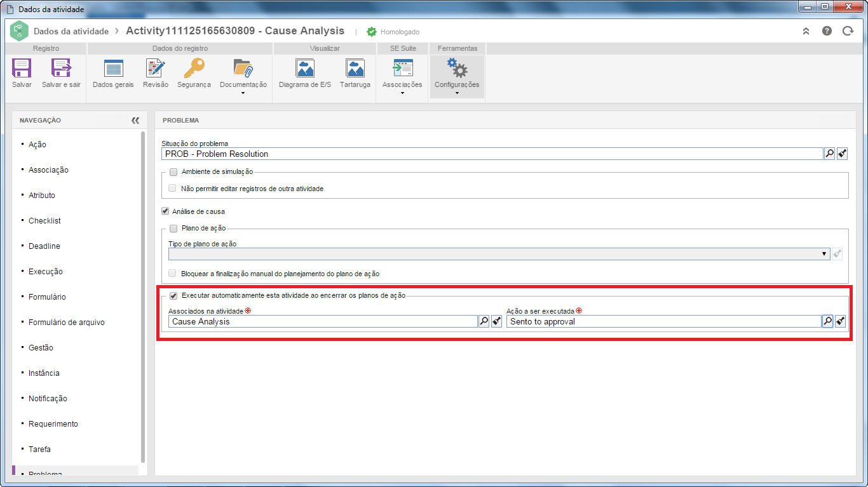Search Associados na atividade magnifier icon
The height and width of the screenshot is (487, 868).
tap(484, 321)
